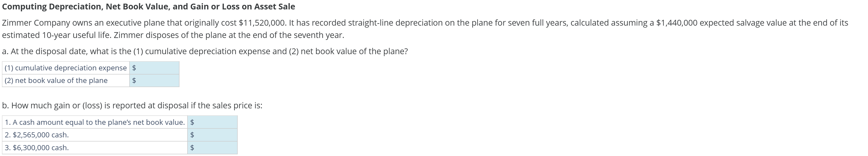Click the dollar sign in the third part b row
The image size is (868, 156).
click(192, 148)
